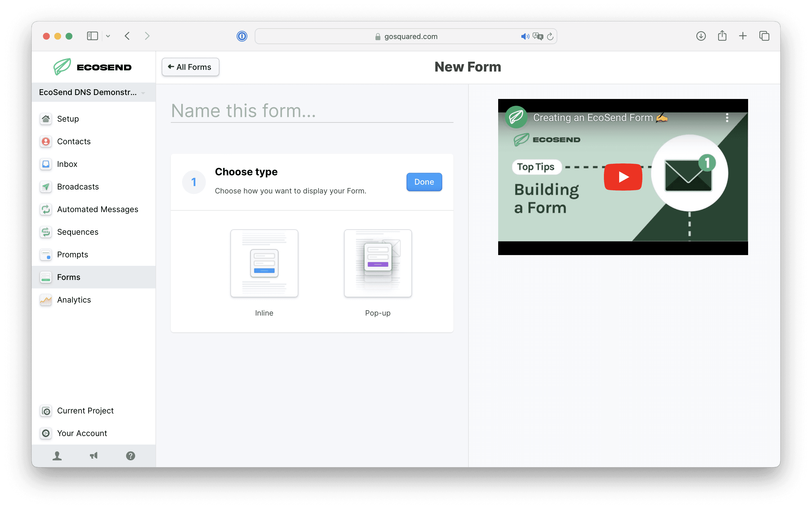Play the Building a Form video
Image resolution: width=812 pixels, height=509 pixels.
coord(623,177)
